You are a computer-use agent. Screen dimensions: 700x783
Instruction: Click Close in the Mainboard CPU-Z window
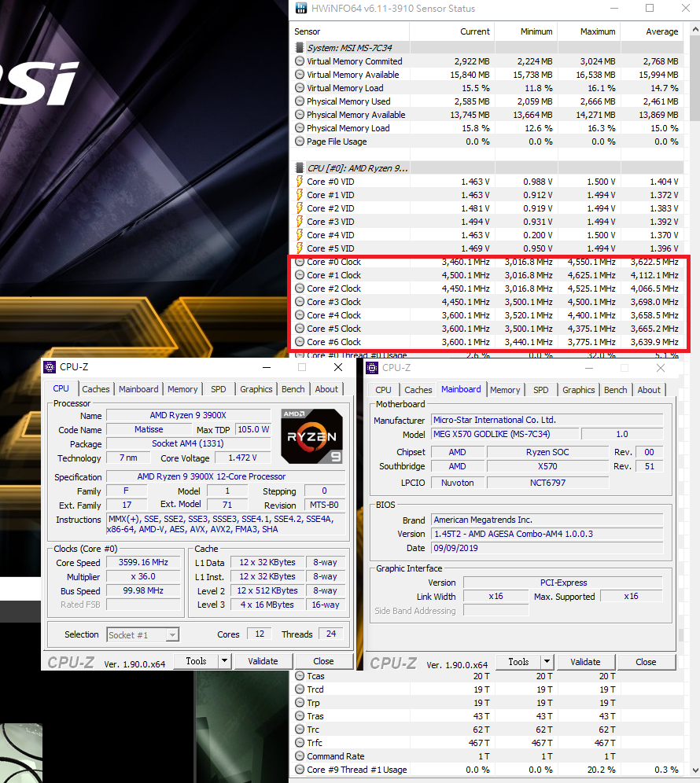pos(646,662)
